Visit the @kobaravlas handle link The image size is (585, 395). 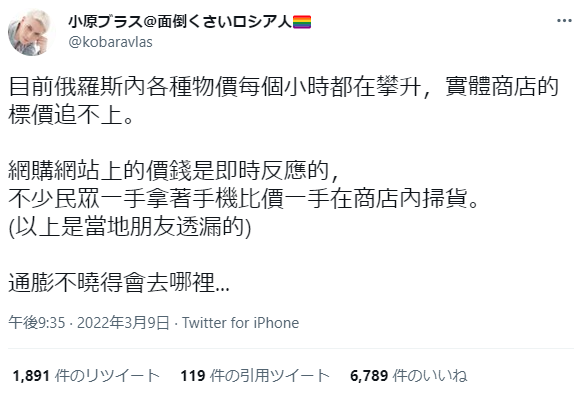(x=110, y=42)
